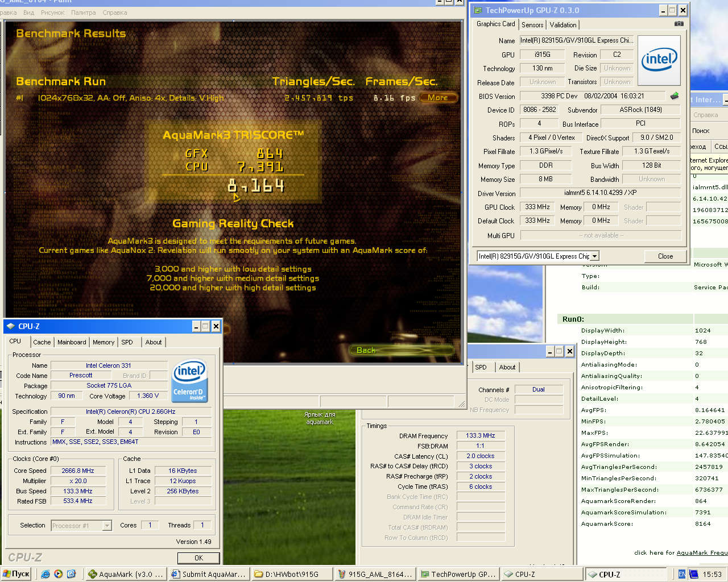Open the Cache tab in CPU-Z
This screenshot has height=582, width=728.
(x=42, y=342)
